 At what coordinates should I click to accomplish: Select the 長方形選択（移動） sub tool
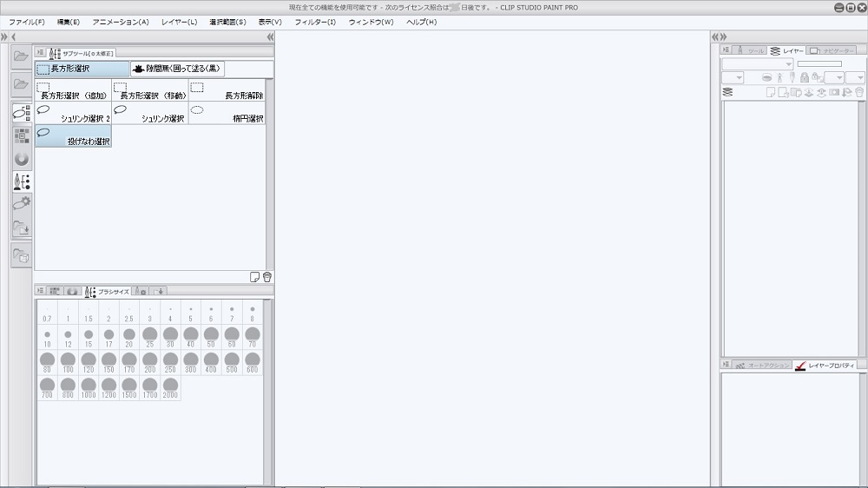[x=150, y=90]
